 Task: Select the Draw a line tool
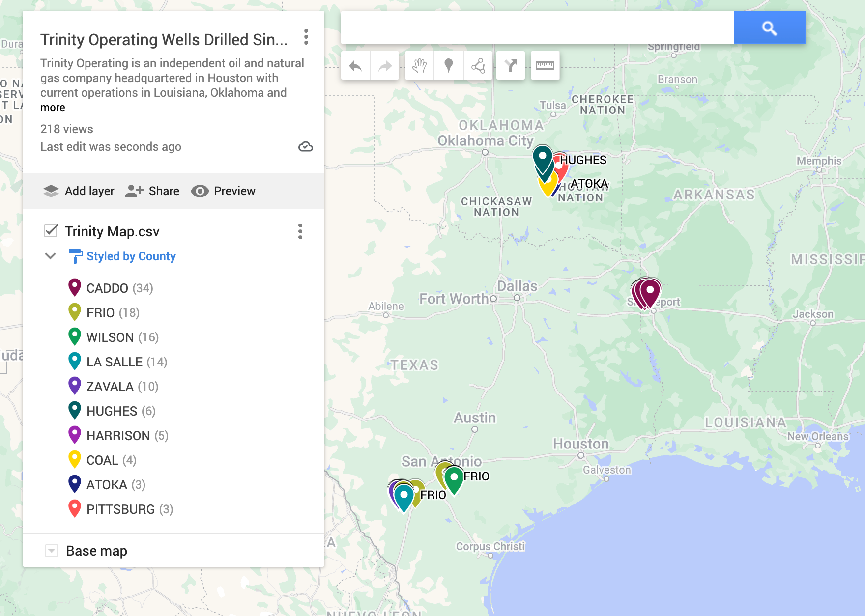pyautogui.click(x=478, y=65)
